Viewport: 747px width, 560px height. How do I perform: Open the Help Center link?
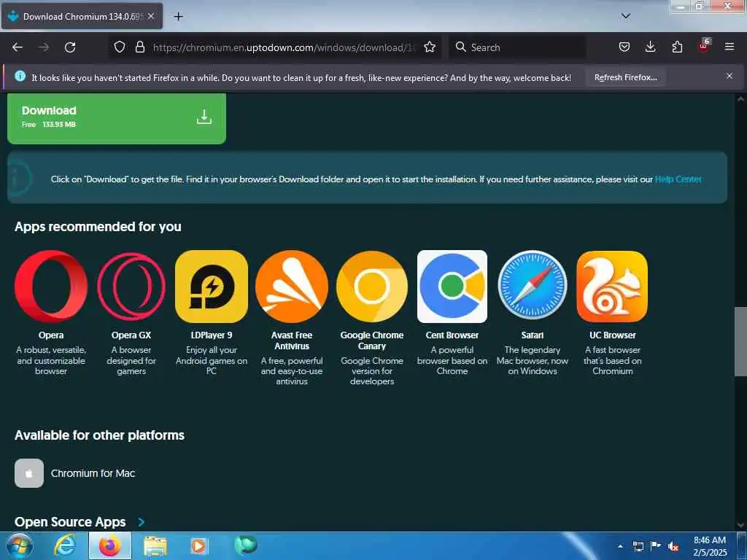678,179
